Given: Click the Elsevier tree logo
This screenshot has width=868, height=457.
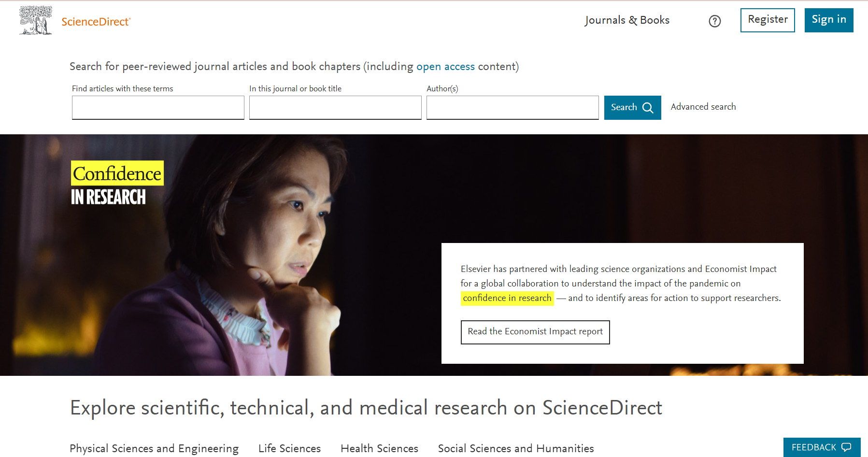Looking at the screenshot, I should tap(36, 20).
